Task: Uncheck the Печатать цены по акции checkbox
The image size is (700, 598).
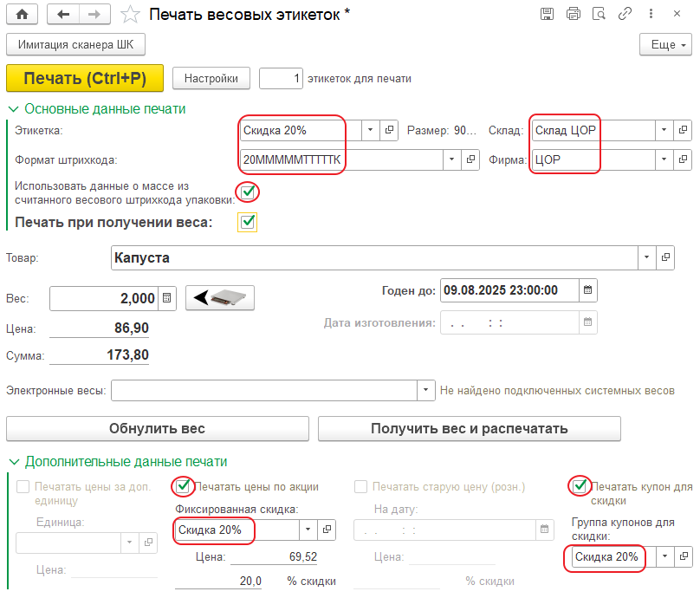Action: pyautogui.click(x=183, y=486)
